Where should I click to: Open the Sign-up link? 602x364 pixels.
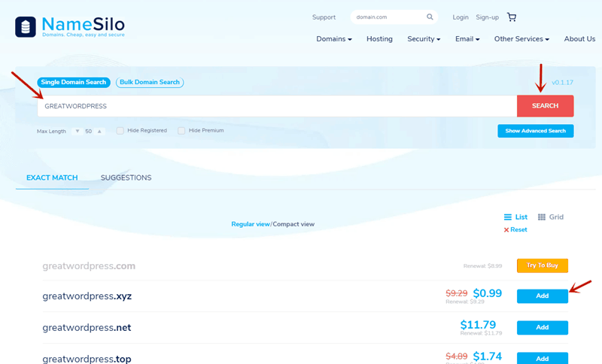pyautogui.click(x=487, y=17)
